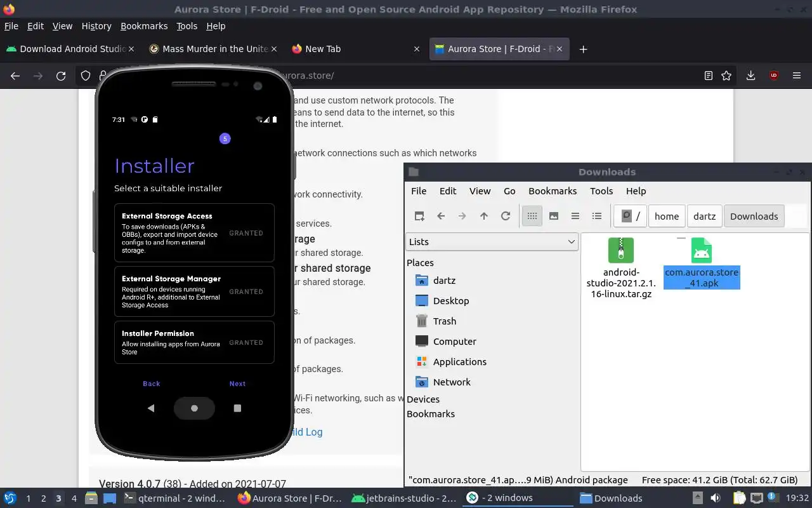Viewport: 812px width, 508px height.
Task: Switch to Mass Murder in the United tab
Action: click(x=213, y=49)
